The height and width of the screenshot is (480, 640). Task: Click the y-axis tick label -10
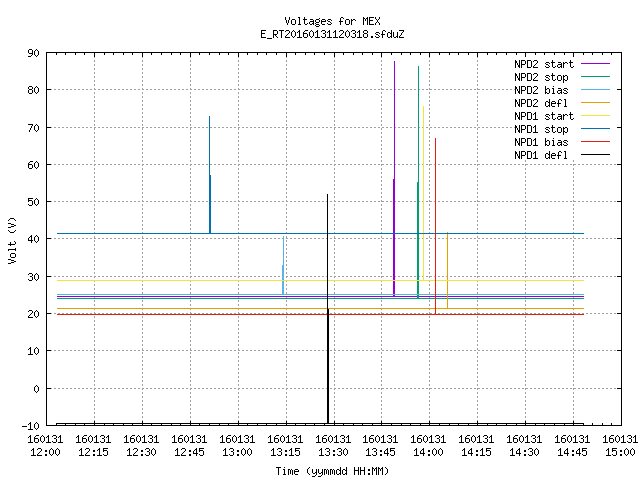pyautogui.click(x=31, y=426)
